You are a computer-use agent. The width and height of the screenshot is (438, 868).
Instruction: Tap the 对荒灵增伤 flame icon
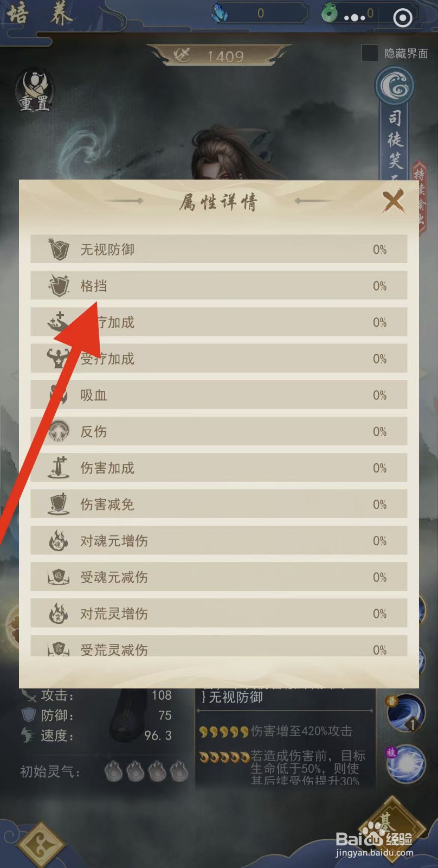point(59,614)
